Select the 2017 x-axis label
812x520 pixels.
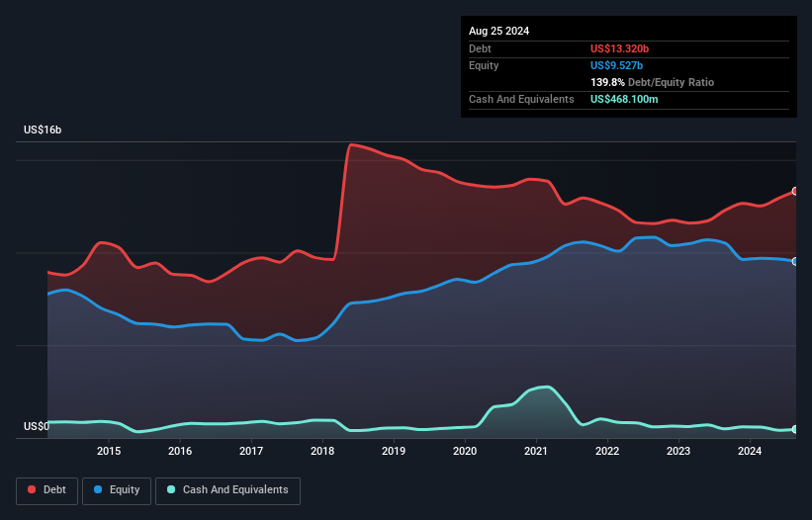(251, 451)
